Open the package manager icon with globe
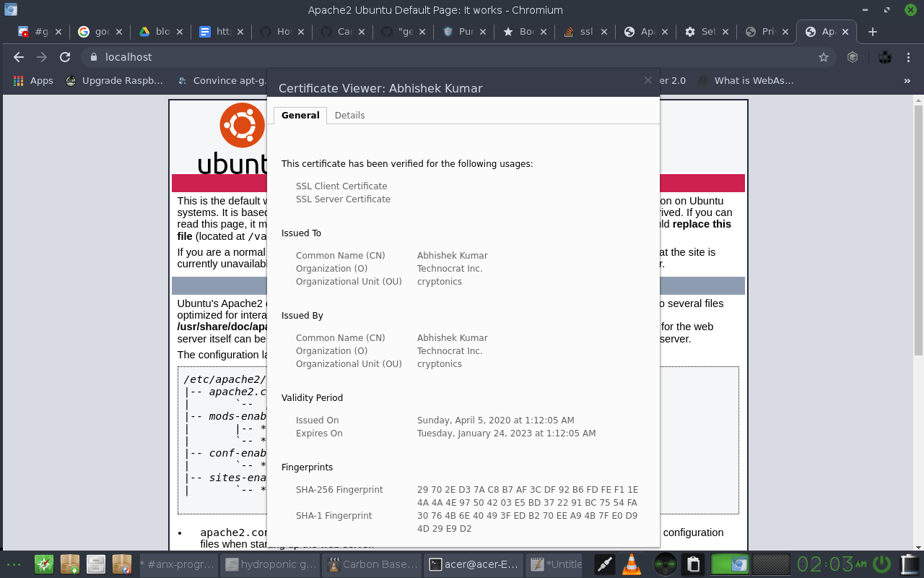This screenshot has height=578, width=924. [122, 564]
